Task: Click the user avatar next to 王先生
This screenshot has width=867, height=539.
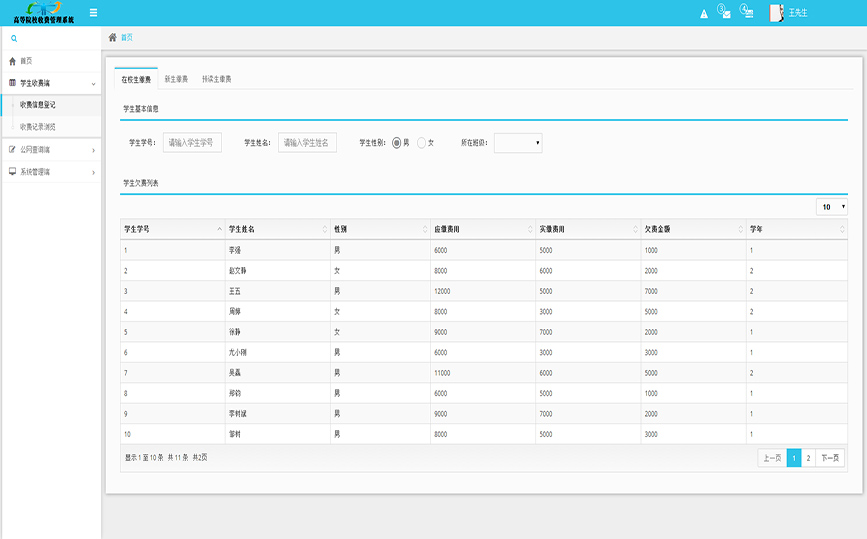Action: pos(776,13)
